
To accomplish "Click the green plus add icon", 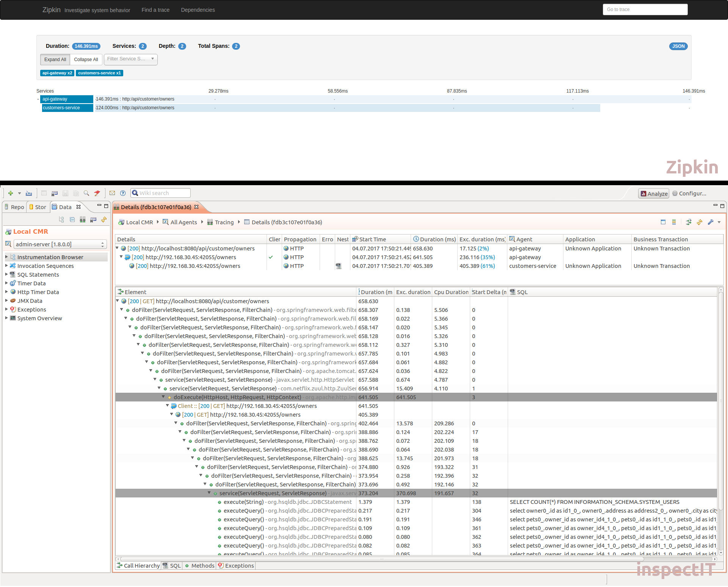I will pos(11,193).
